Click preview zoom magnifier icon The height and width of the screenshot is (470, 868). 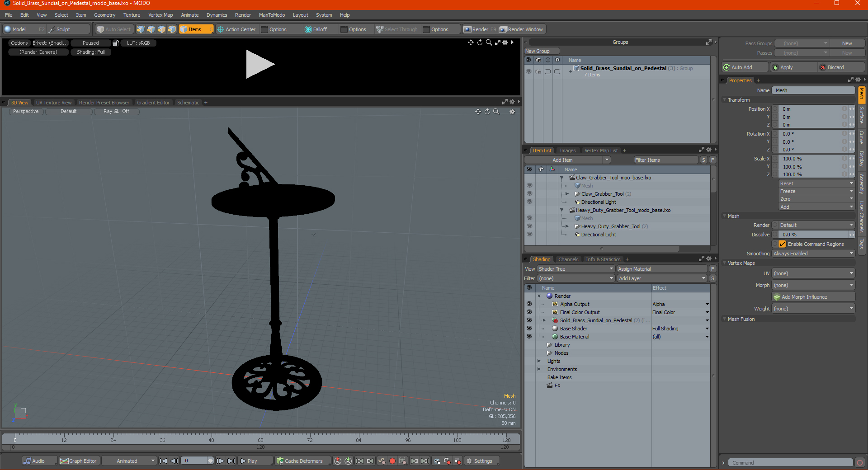489,42
